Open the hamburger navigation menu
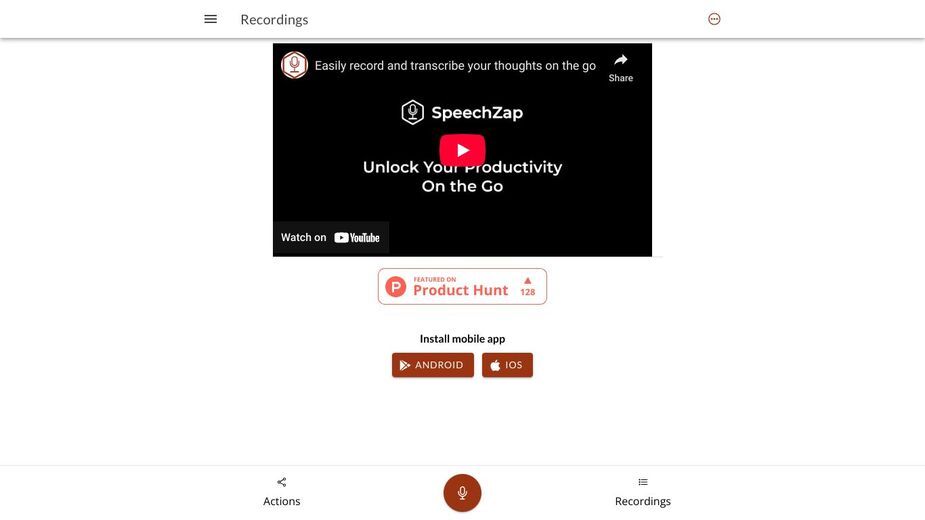The height and width of the screenshot is (520, 925). tap(211, 19)
